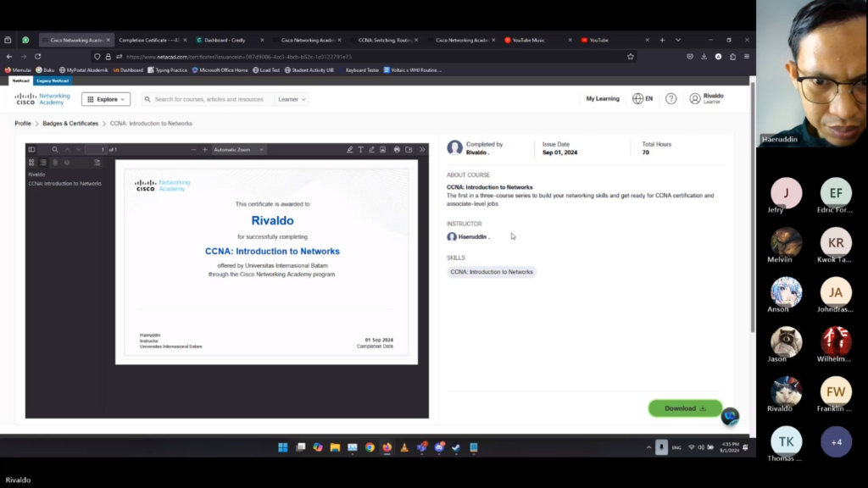Click the PDF zoom in plus icon

click(204, 150)
